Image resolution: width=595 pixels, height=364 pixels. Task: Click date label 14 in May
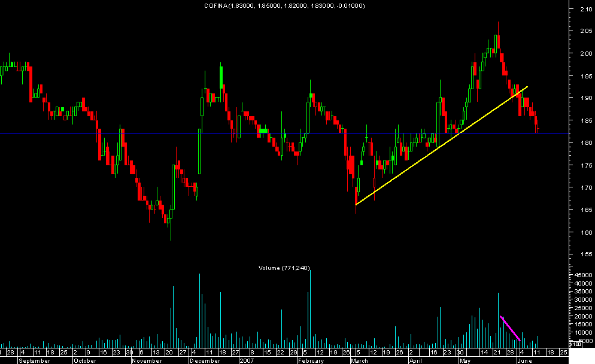[x=484, y=353]
